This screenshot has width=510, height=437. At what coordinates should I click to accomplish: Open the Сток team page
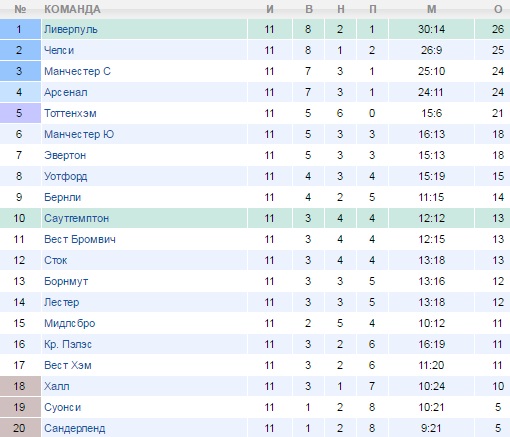tap(56, 260)
